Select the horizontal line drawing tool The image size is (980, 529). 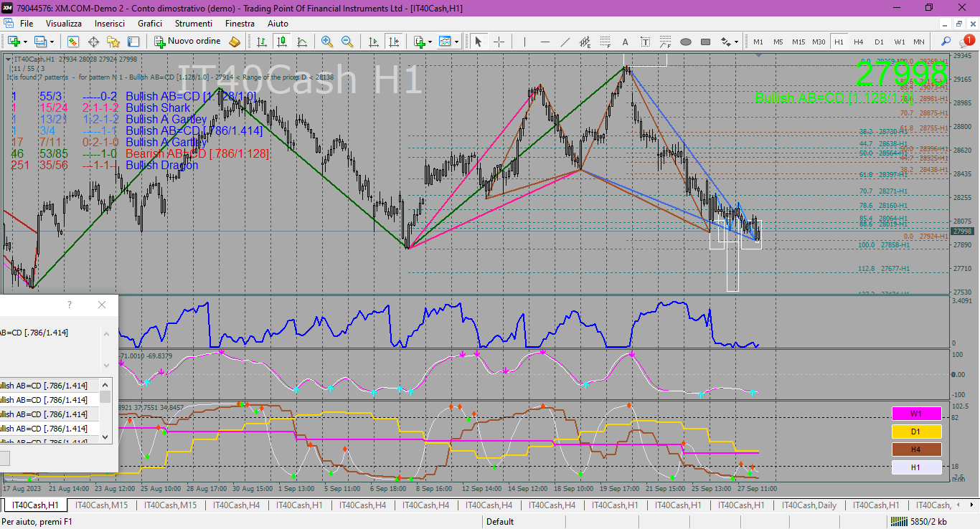pos(545,42)
